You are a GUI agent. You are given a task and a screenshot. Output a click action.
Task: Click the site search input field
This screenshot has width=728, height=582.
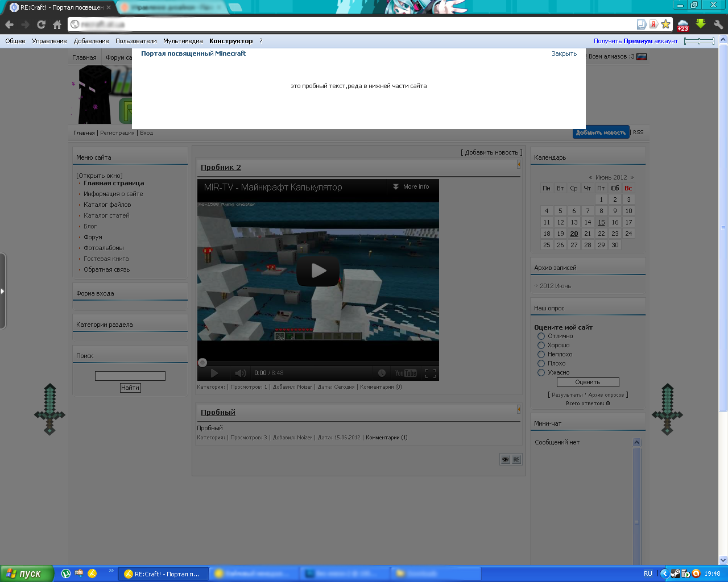coord(130,376)
